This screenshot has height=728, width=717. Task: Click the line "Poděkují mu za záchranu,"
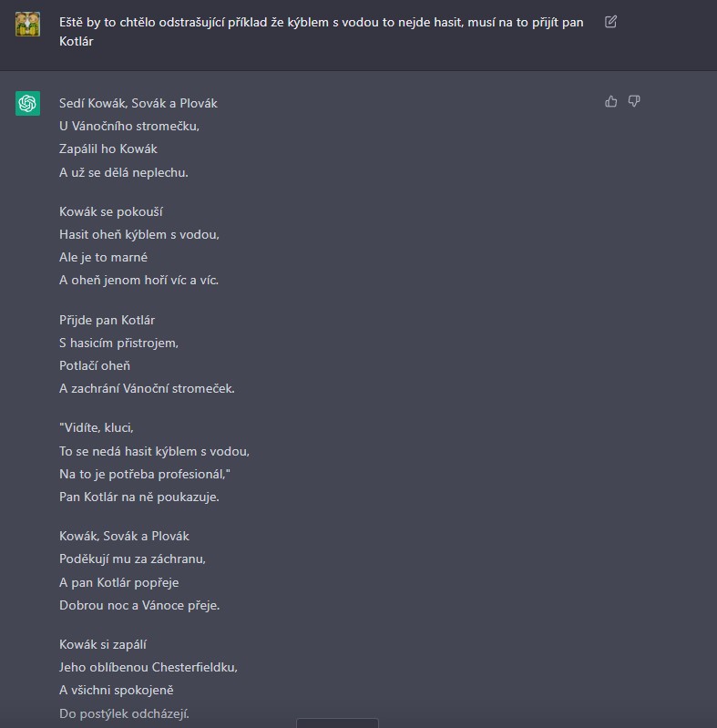point(132,559)
